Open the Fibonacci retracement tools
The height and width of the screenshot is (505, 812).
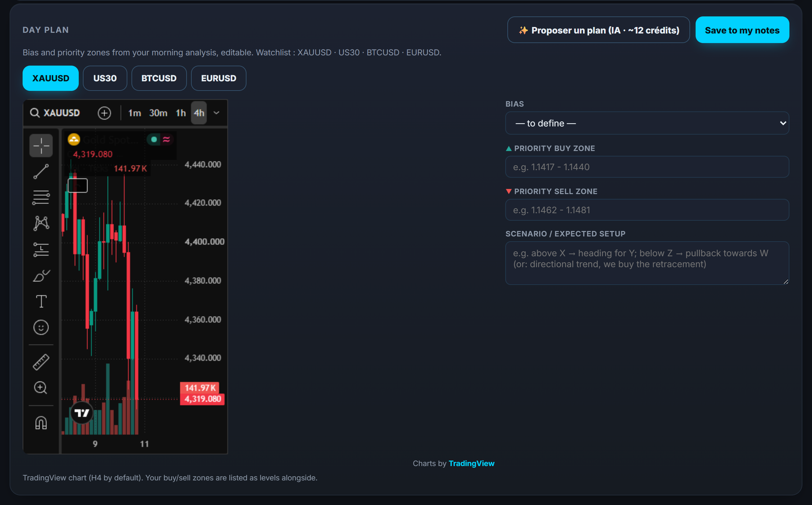pos(41,197)
